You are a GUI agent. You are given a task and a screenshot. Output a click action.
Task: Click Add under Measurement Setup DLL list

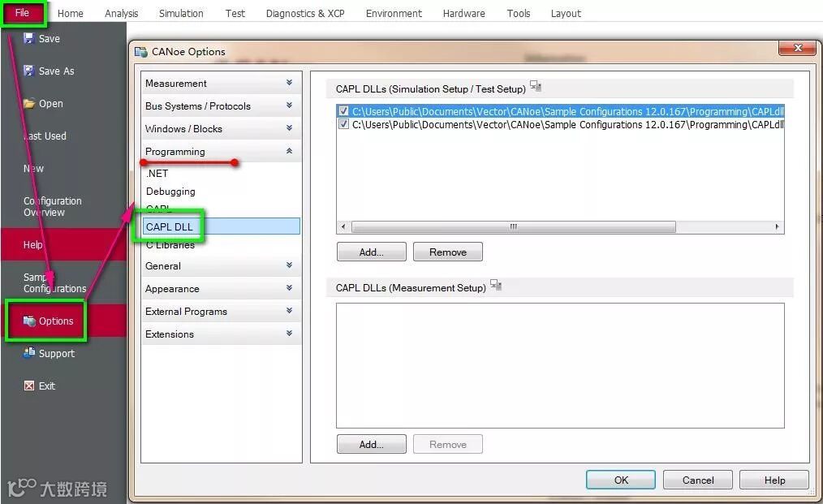point(371,444)
